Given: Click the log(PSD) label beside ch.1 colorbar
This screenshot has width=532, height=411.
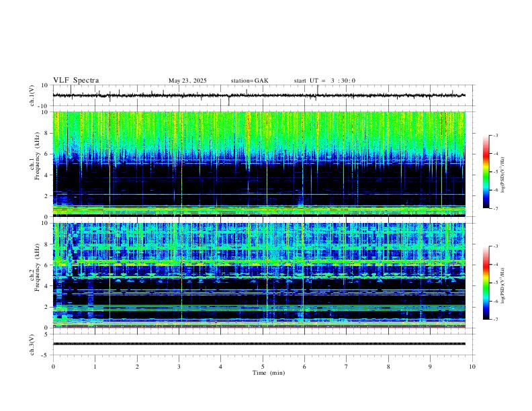Looking at the screenshot, I should (x=503, y=175).
